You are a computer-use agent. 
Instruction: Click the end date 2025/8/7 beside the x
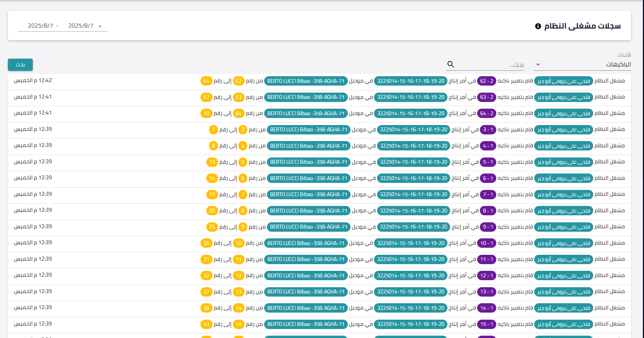(x=81, y=26)
